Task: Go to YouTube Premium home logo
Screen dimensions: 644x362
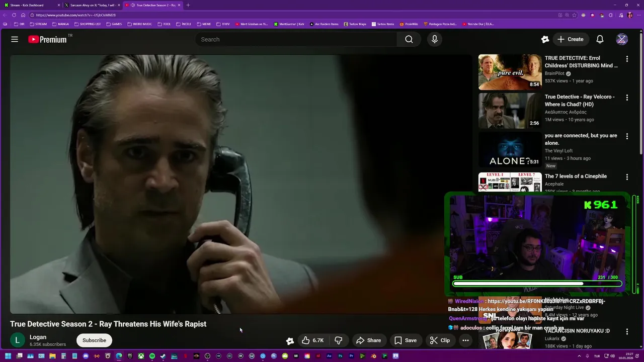Action: [47, 39]
